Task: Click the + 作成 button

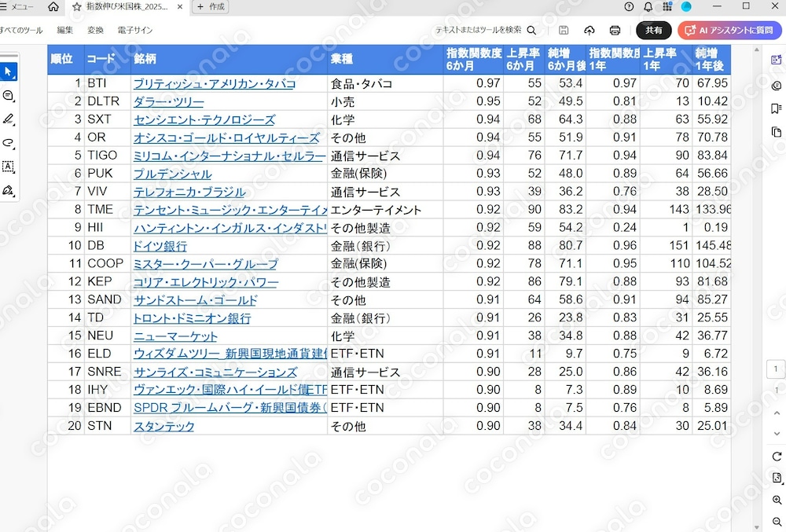Action: point(211,7)
